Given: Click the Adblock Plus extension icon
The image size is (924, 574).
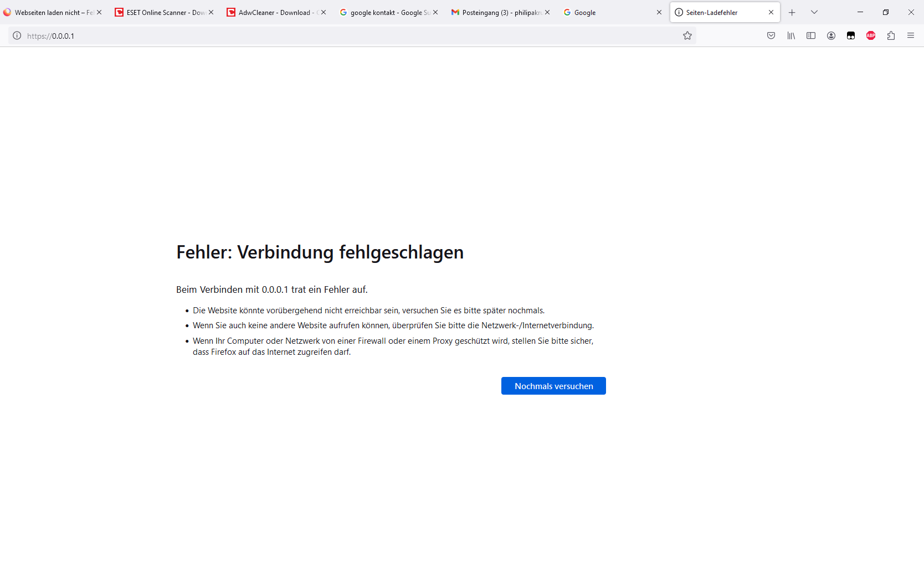Looking at the screenshot, I should (x=871, y=36).
